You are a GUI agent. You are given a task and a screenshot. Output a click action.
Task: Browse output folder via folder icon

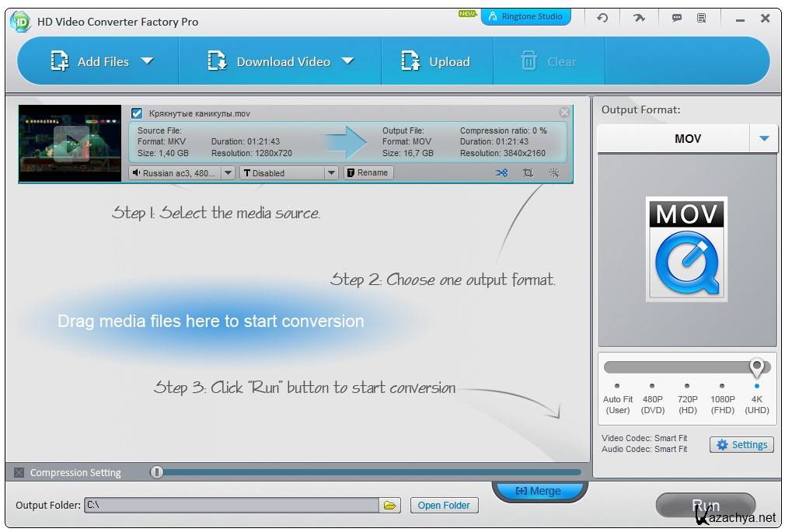[390, 506]
